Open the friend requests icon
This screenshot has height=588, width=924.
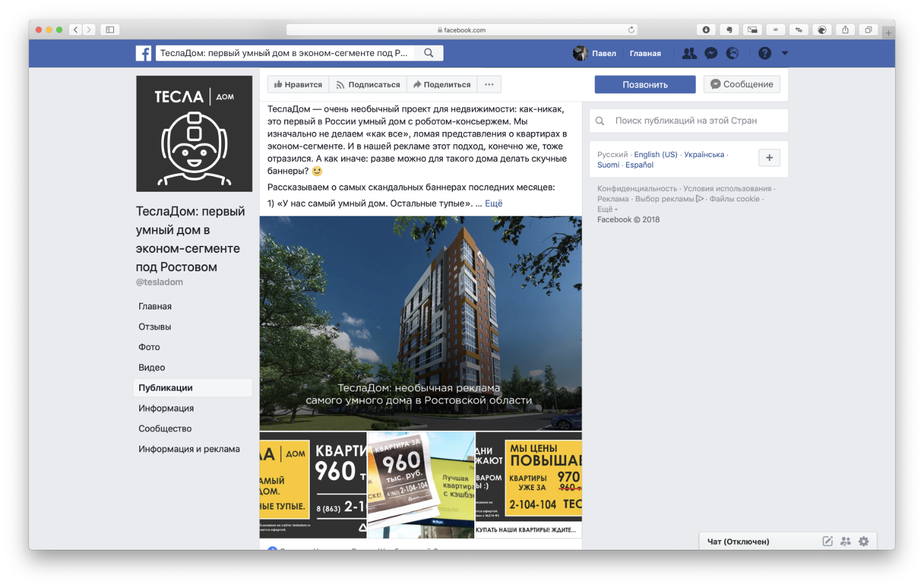point(689,53)
